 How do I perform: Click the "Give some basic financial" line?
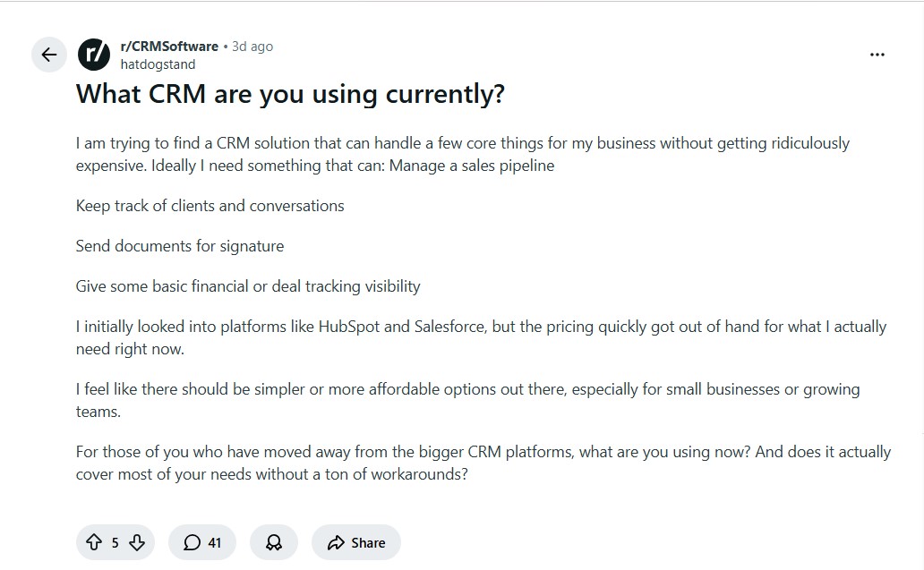click(x=247, y=286)
